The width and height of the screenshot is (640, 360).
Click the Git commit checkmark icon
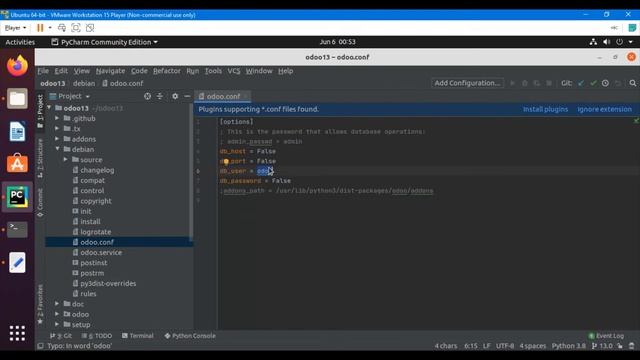(593, 83)
